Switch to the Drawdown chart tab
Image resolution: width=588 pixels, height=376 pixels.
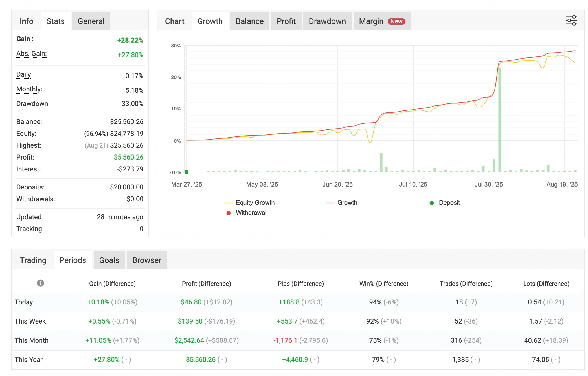[327, 21]
